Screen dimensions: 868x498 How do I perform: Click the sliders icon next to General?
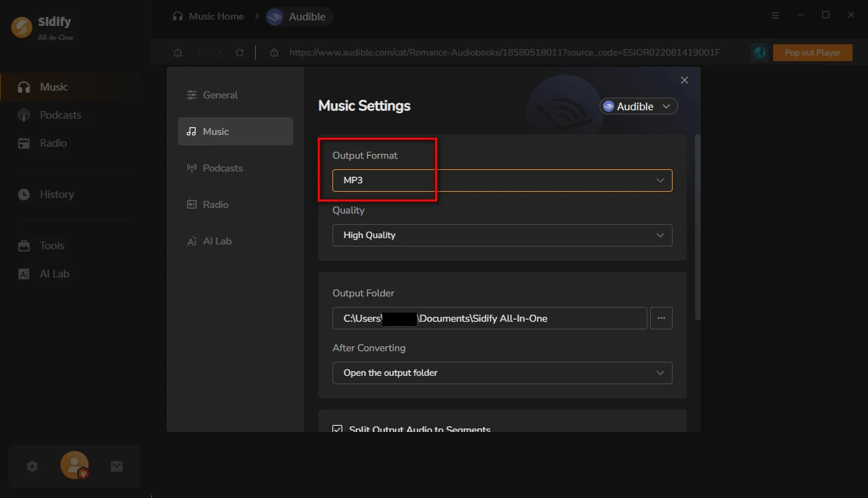pyautogui.click(x=192, y=95)
